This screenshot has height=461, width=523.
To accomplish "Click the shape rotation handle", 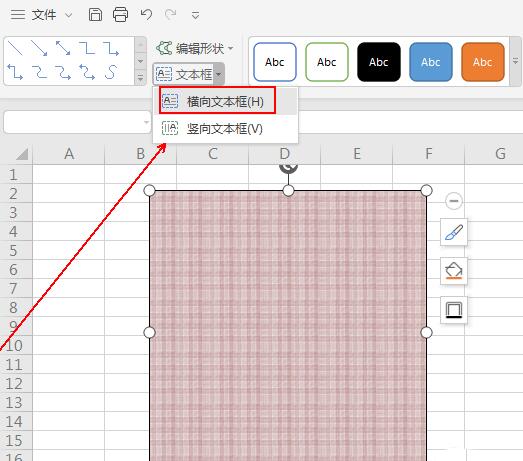I will point(288,168).
